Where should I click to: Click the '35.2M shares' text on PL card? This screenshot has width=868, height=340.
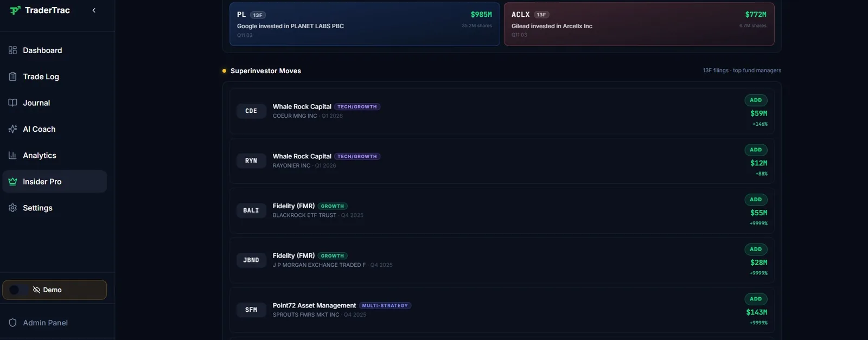477,25
